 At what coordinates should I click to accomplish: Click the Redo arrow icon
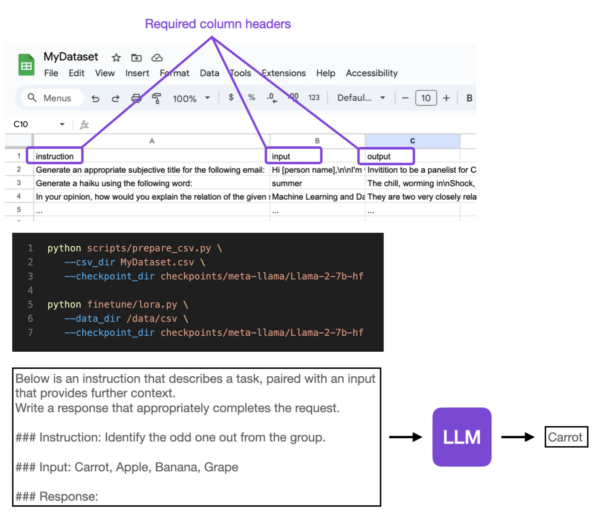tap(115, 98)
